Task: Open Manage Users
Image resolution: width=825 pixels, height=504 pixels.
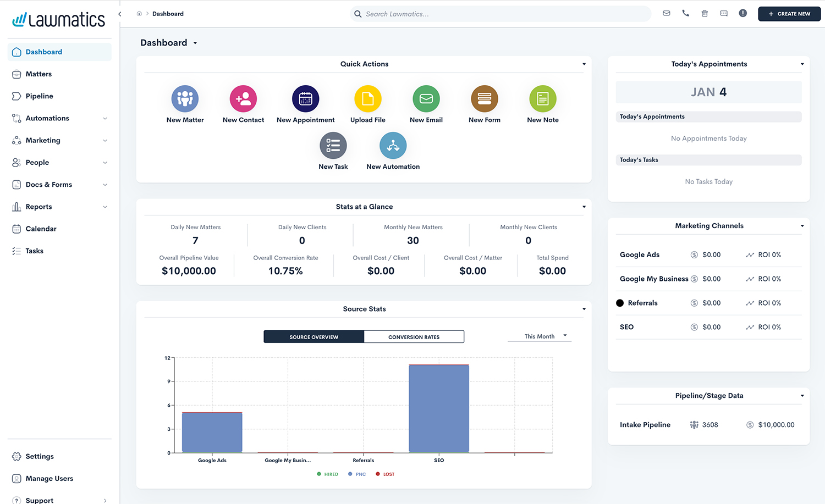Action: click(48, 478)
